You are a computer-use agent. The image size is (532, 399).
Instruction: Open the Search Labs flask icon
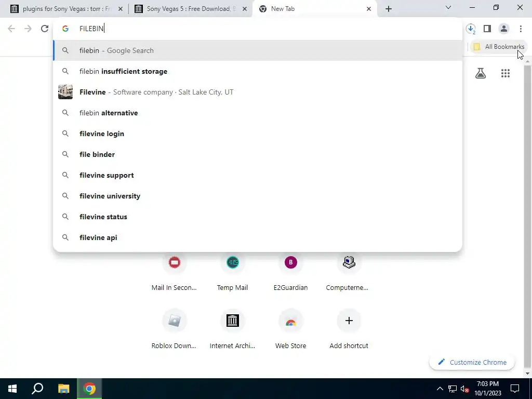pos(481,73)
